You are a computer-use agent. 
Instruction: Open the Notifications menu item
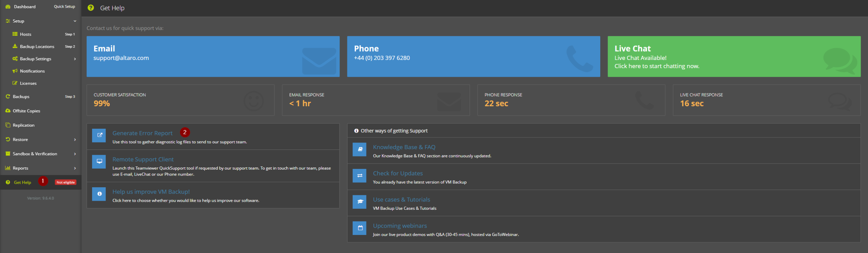pos(32,71)
